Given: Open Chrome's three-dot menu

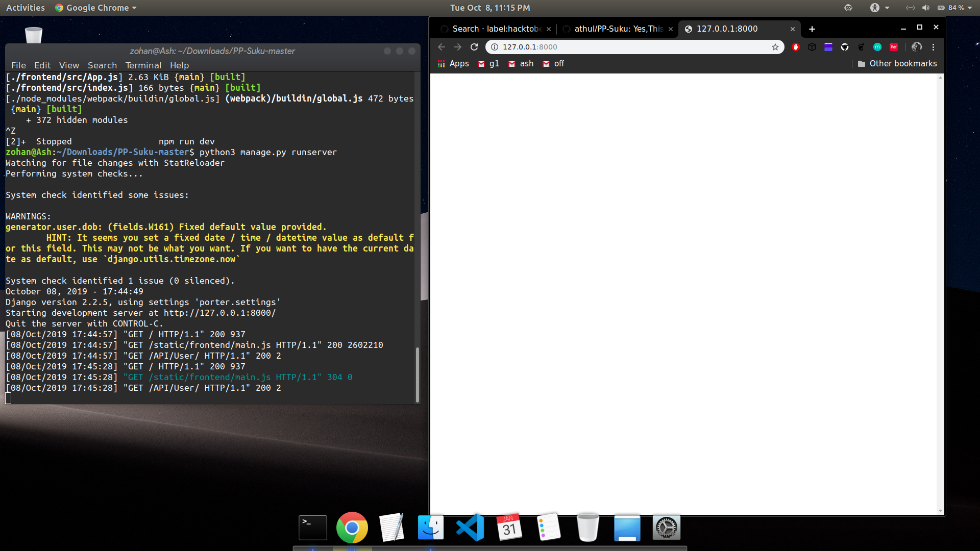Looking at the screenshot, I should [x=934, y=47].
